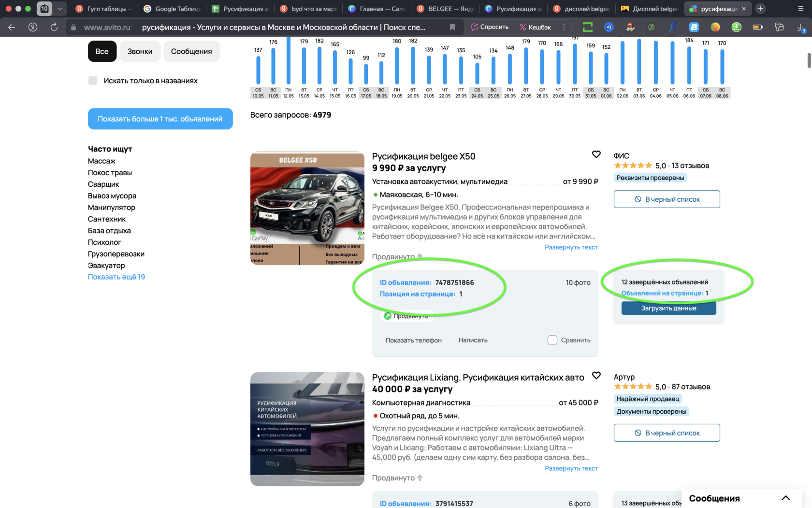This screenshot has width=812, height=508.
Task: Open the browser hamburger menu
Action: pos(801,9)
